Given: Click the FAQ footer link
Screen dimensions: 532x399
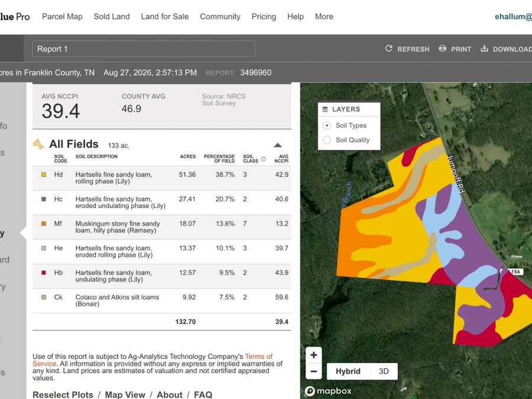Looking at the screenshot, I should click(x=203, y=395).
